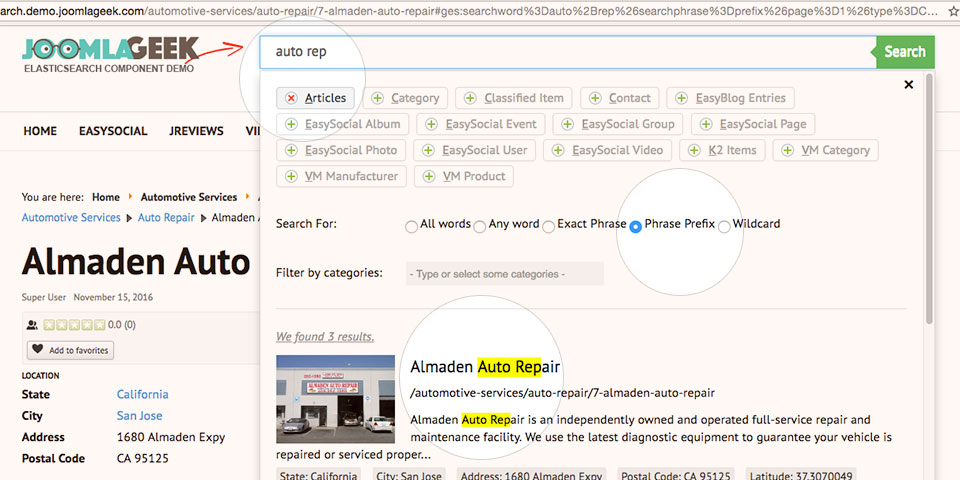960x480 pixels.
Task: Enable the EasySocial User filter
Action: (474, 151)
